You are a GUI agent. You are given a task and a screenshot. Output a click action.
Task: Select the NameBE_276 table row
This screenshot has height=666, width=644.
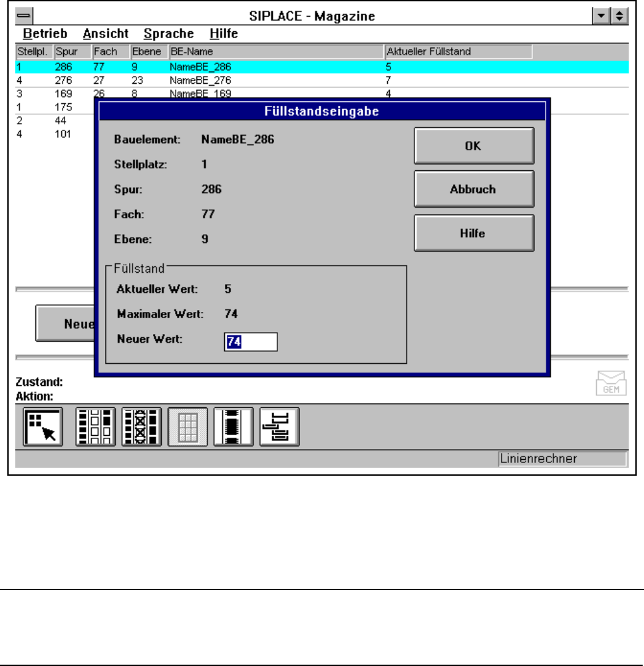322,81
